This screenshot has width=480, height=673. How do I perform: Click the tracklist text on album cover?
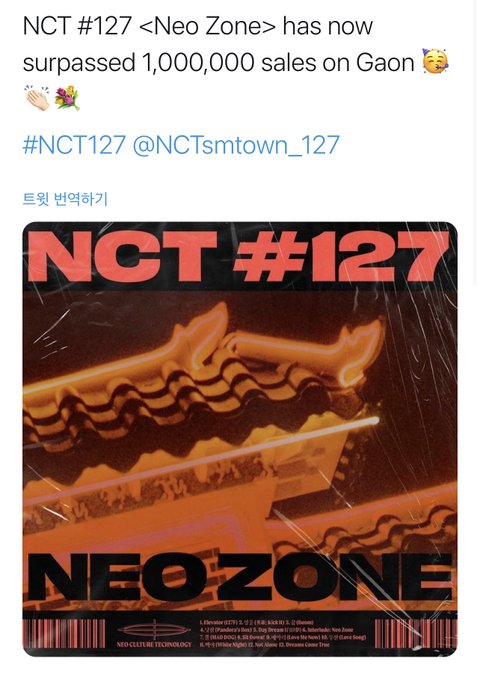pyautogui.click(x=283, y=633)
